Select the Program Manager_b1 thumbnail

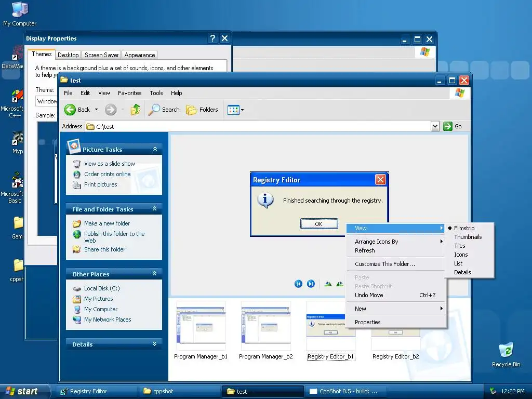pos(201,326)
